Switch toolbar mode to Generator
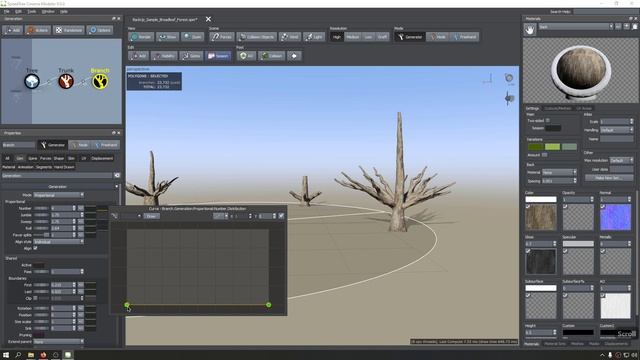Image resolution: width=640 pixels, height=360 pixels. (410, 37)
